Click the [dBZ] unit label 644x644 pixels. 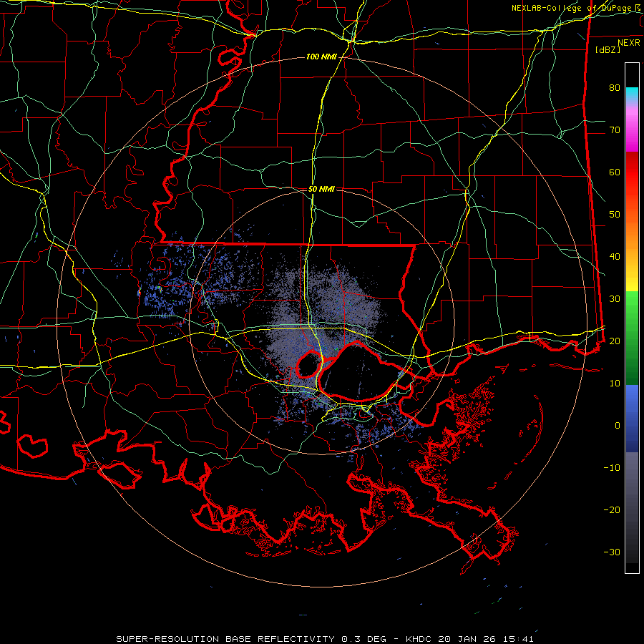608,49
